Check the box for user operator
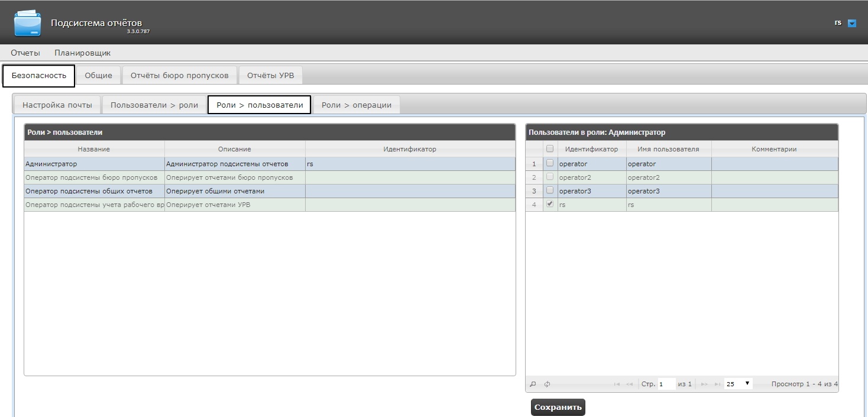This screenshot has height=417, width=868. pos(550,163)
